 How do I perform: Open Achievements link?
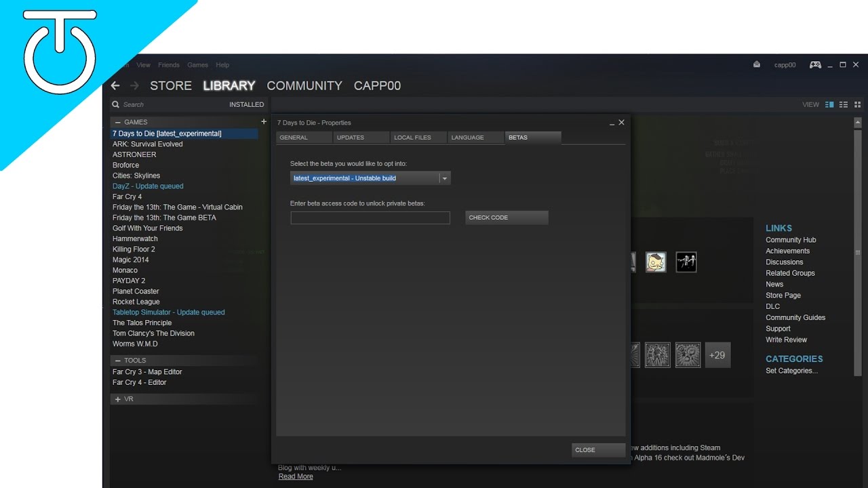pos(787,251)
